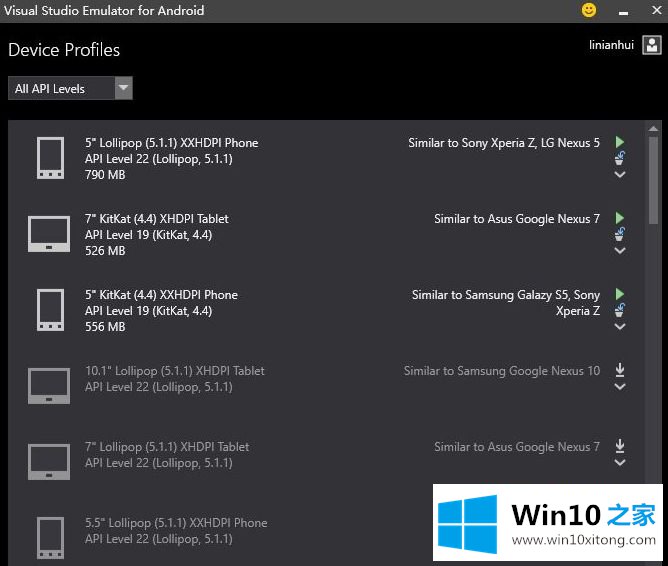Click 'Similar to Samsung Galaxy S5, Sony Xperia Z'
Image resolution: width=668 pixels, height=566 pixels.
click(x=506, y=303)
